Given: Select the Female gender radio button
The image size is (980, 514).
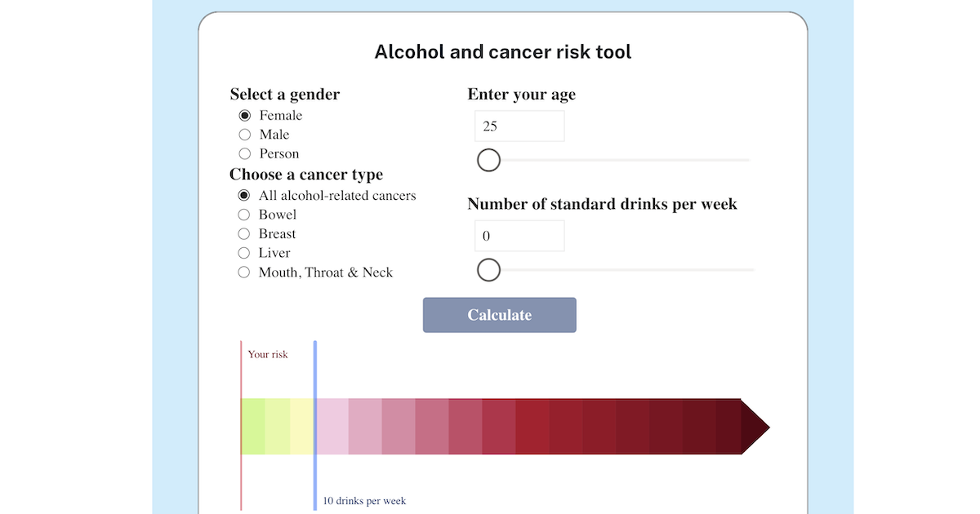Looking at the screenshot, I should pos(245,115).
